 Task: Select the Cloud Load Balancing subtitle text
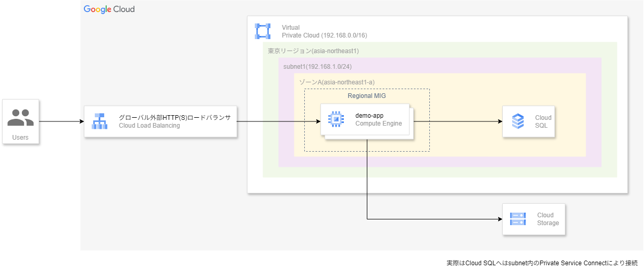(150, 126)
